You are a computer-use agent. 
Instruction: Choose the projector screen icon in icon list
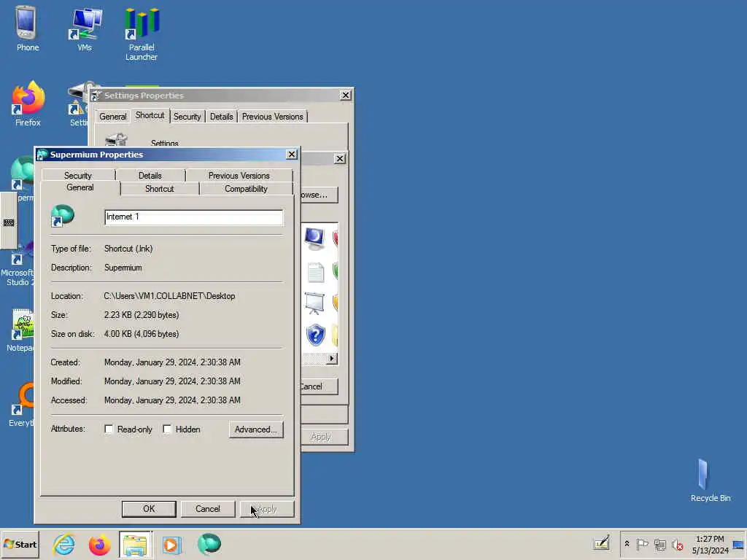(x=314, y=303)
